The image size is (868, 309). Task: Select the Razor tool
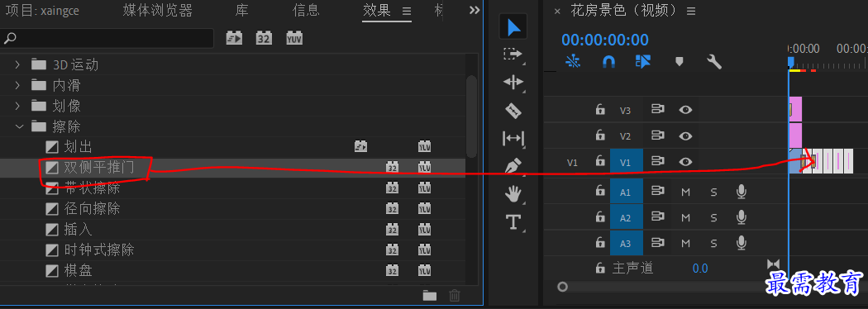point(513,110)
